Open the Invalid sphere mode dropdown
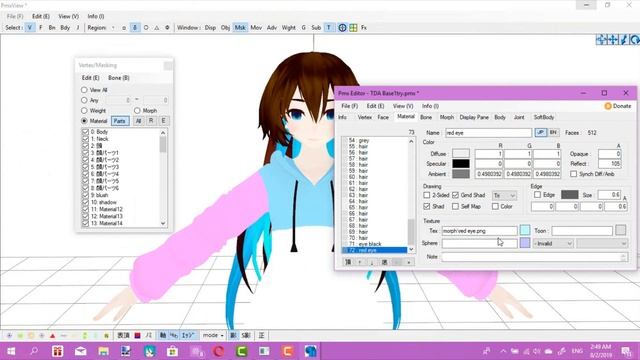 (x=553, y=243)
